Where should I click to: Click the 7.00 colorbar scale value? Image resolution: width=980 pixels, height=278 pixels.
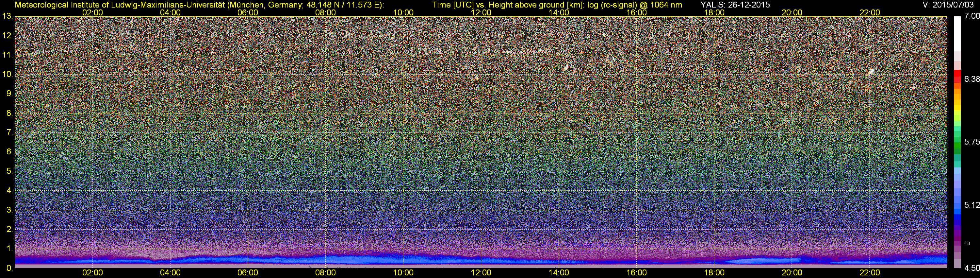(972, 16)
